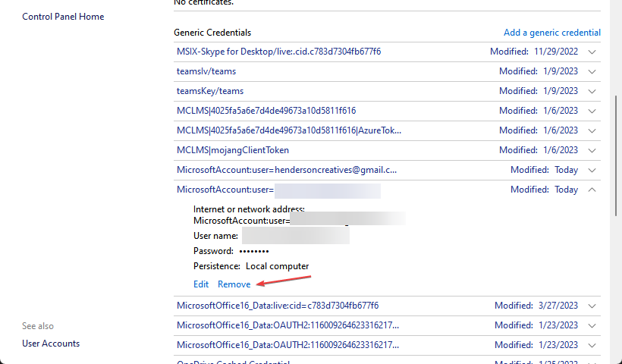Select MSIX-Skype for Desktop credential name
Screen dimensions: 622x364
pos(279,52)
